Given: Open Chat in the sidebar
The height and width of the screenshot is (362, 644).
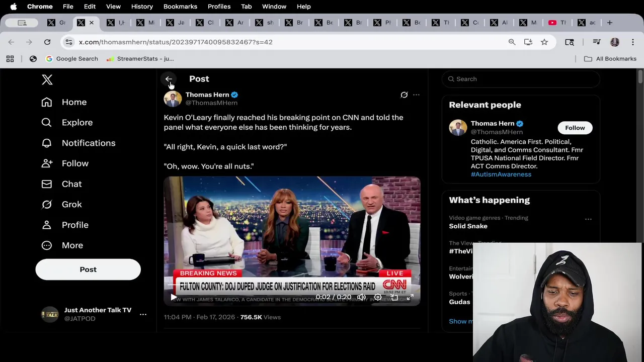Looking at the screenshot, I should [61, 184].
